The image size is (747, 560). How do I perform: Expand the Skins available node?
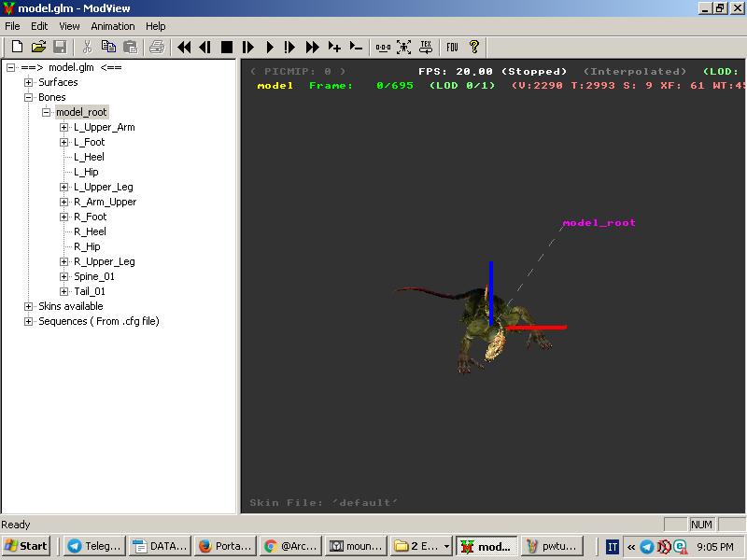coord(29,306)
